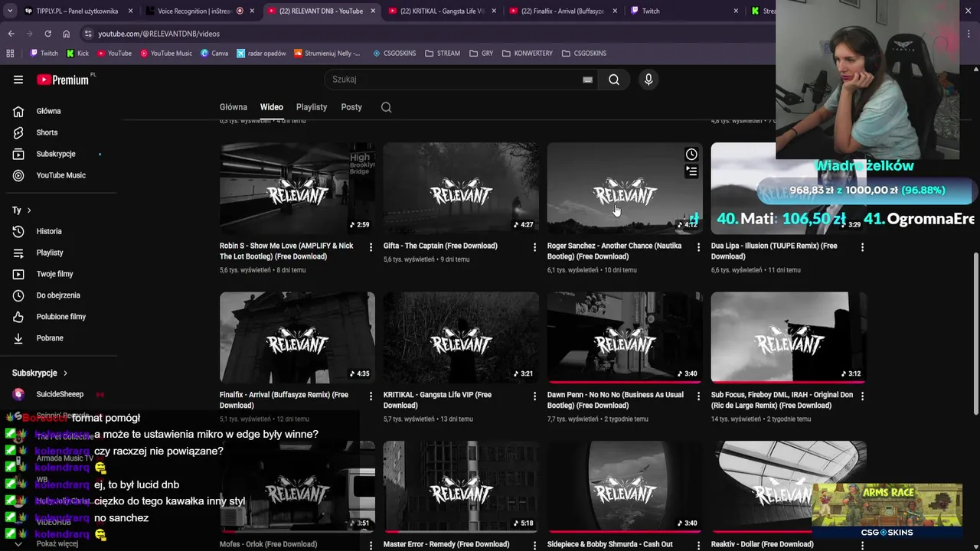
Task: Click the search magnifier button
Action: [x=614, y=80]
